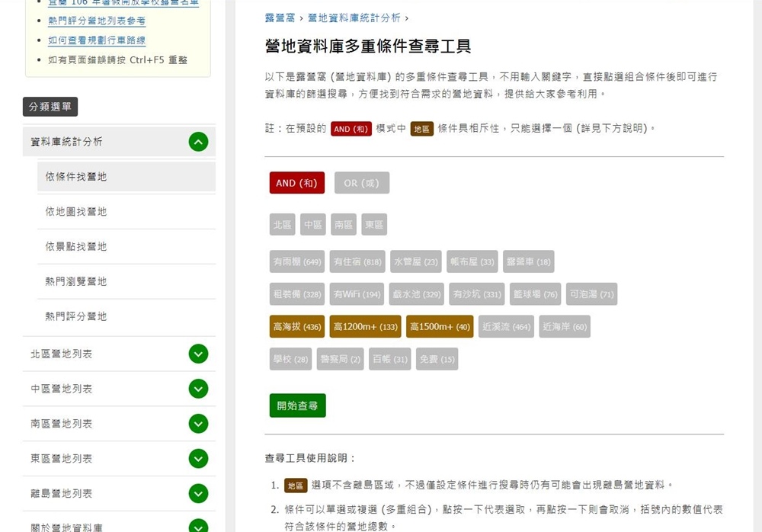Toggle the 租裝備 (328) filter
The height and width of the screenshot is (532, 762).
(x=297, y=294)
